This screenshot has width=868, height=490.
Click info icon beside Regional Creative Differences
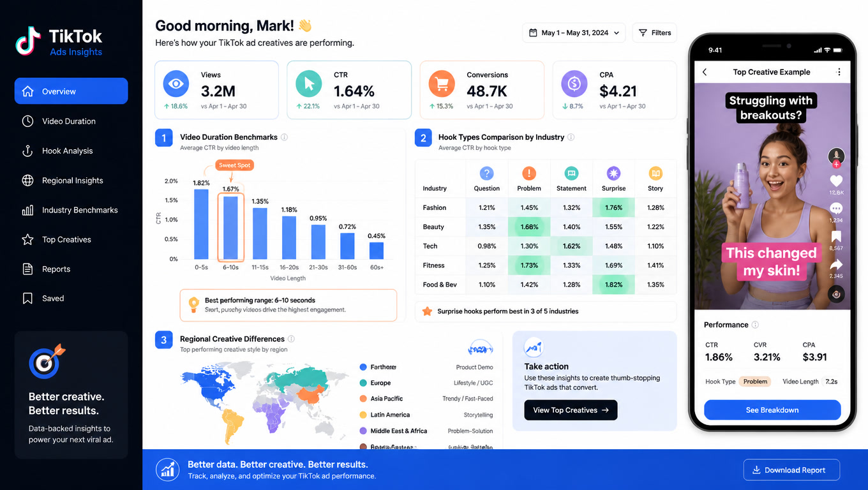click(291, 339)
